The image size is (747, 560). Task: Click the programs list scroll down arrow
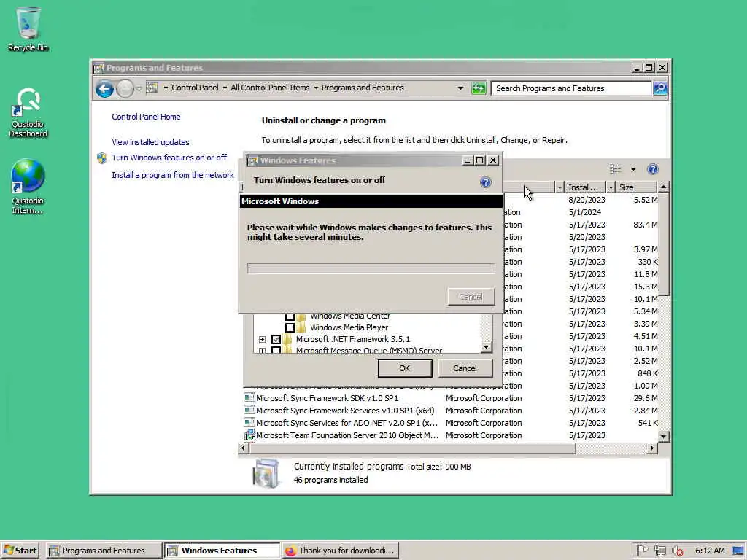click(x=664, y=436)
